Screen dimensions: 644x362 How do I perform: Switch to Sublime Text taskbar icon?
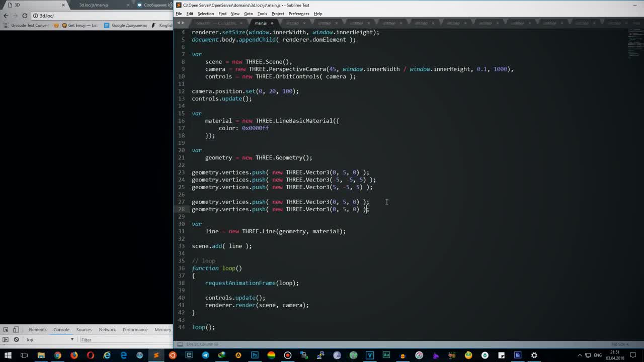pyautogui.click(x=156, y=355)
